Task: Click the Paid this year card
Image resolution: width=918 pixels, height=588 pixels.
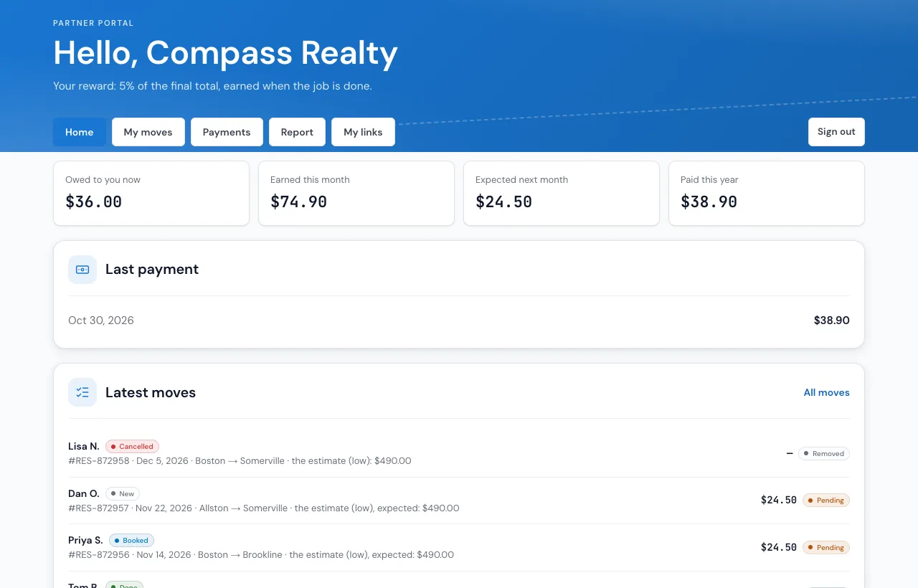Action: point(767,193)
